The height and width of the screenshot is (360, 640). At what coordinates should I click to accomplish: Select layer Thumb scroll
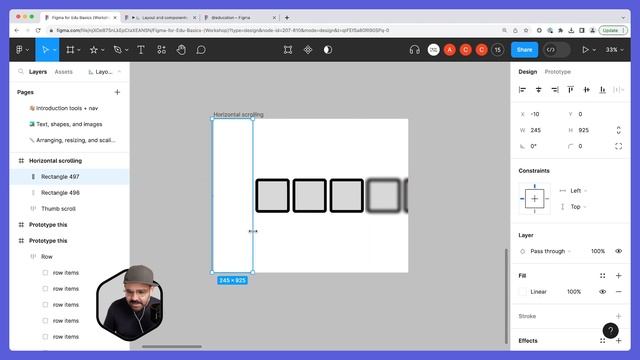pyautogui.click(x=58, y=209)
